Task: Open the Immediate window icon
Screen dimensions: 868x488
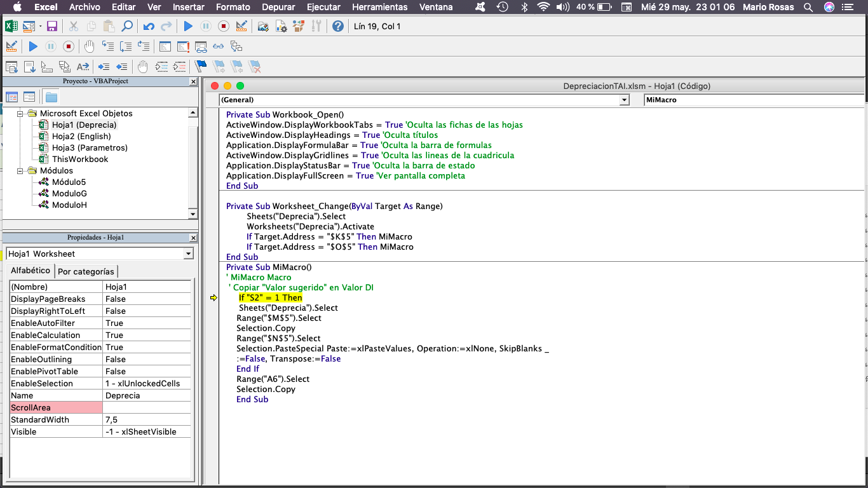Action: [x=183, y=46]
